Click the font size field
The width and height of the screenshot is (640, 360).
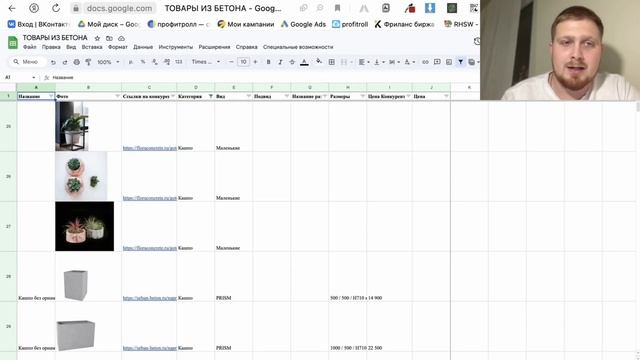point(243,62)
